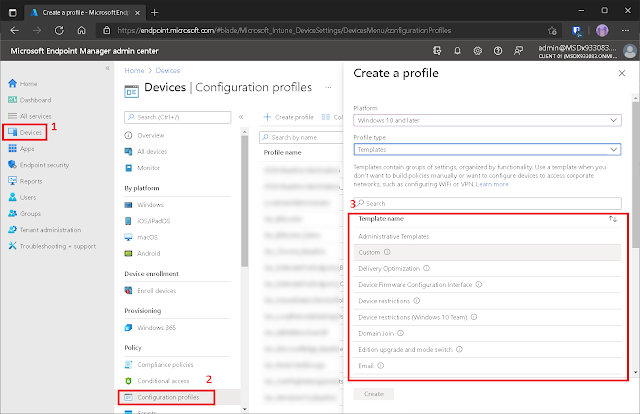Click the template Search field
This screenshot has height=414, width=640.
pos(487,203)
